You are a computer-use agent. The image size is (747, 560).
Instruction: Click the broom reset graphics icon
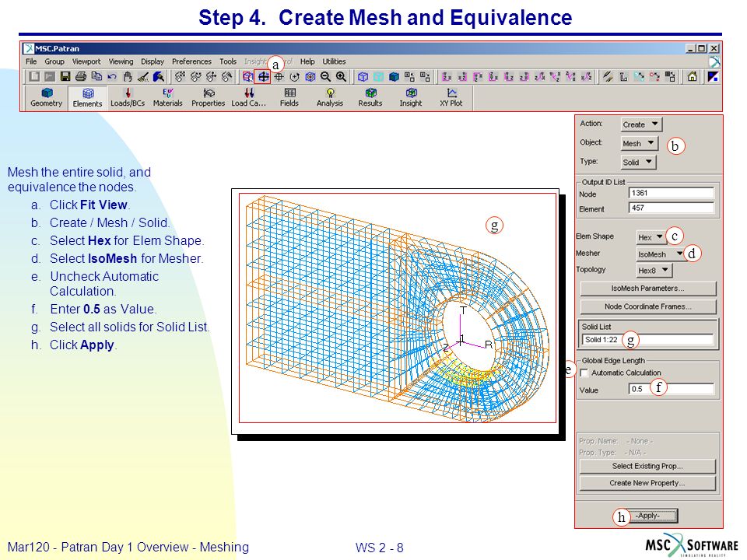click(143, 76)
